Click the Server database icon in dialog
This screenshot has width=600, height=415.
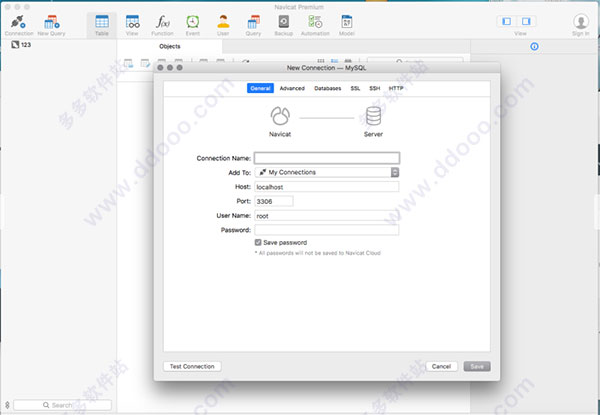[x=373, y=116]
